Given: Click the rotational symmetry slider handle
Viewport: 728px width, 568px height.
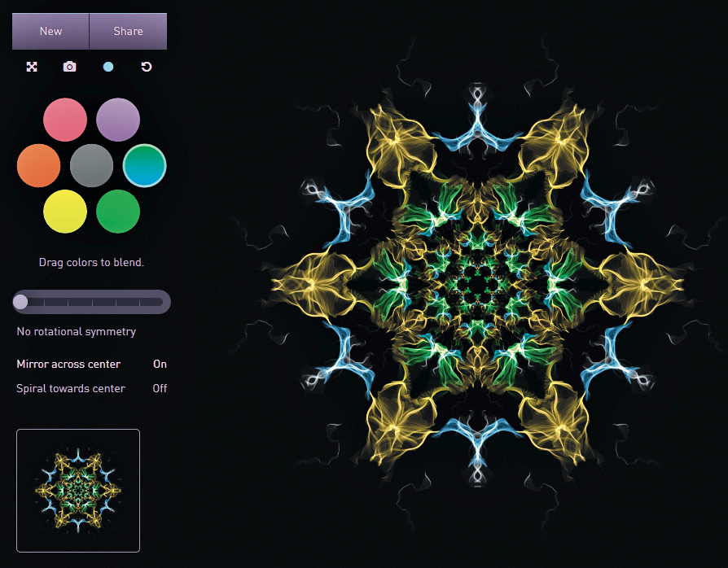Looking at the screenshot, I should point(20,302).
